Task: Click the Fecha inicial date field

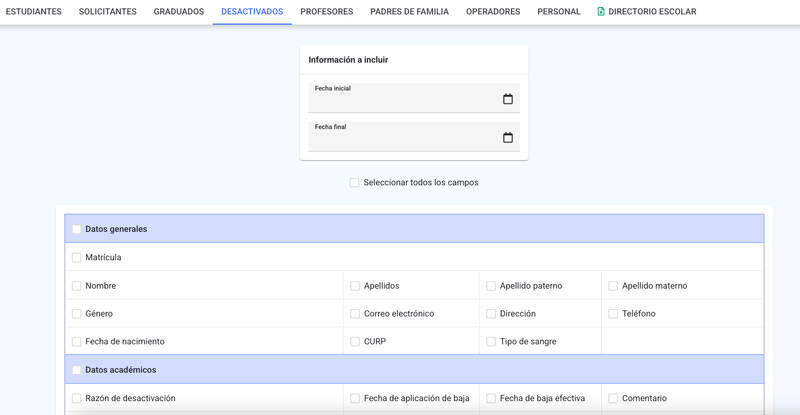Action: (x=414, y=98)
